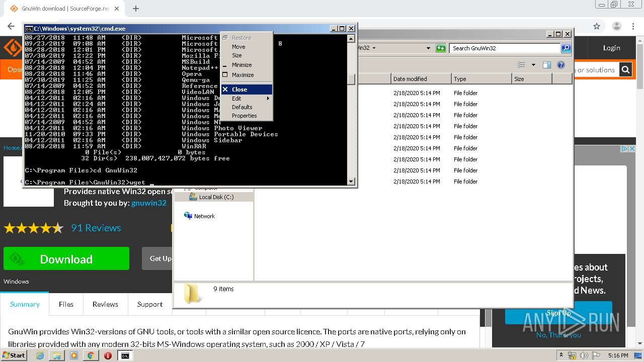This screenshot has height=362, width=644.
Task: Open the Edit submenu in cmd menu
Action: tap(247, 99)
